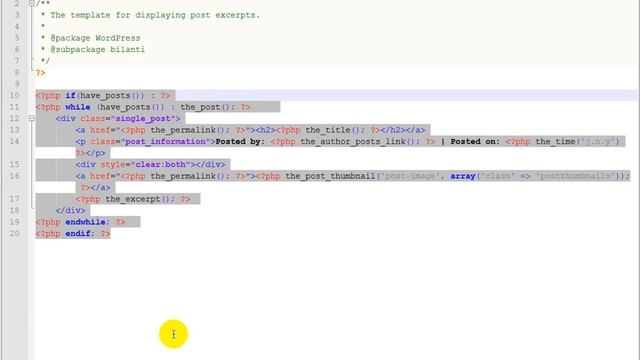Click 'the_permalink()' on line 13
Viewport: 640px width, 360px height.
(187, 130)
